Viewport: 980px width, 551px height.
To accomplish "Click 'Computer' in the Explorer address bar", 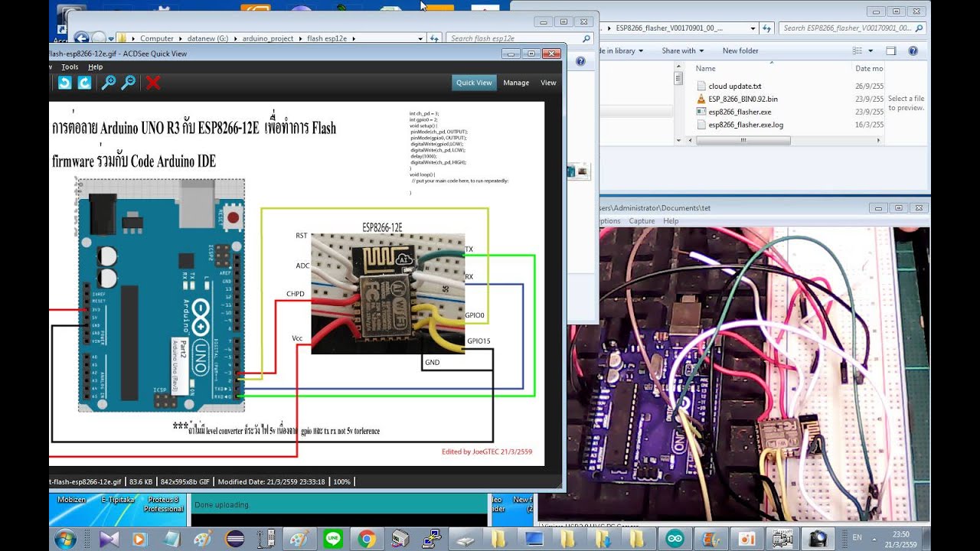I will (x=156, y=38).
